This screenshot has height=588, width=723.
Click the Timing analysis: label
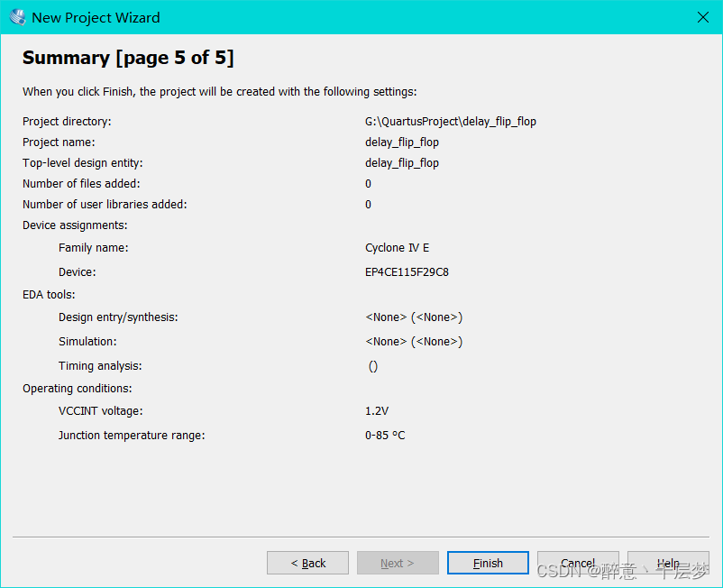(x=100, y=366)
